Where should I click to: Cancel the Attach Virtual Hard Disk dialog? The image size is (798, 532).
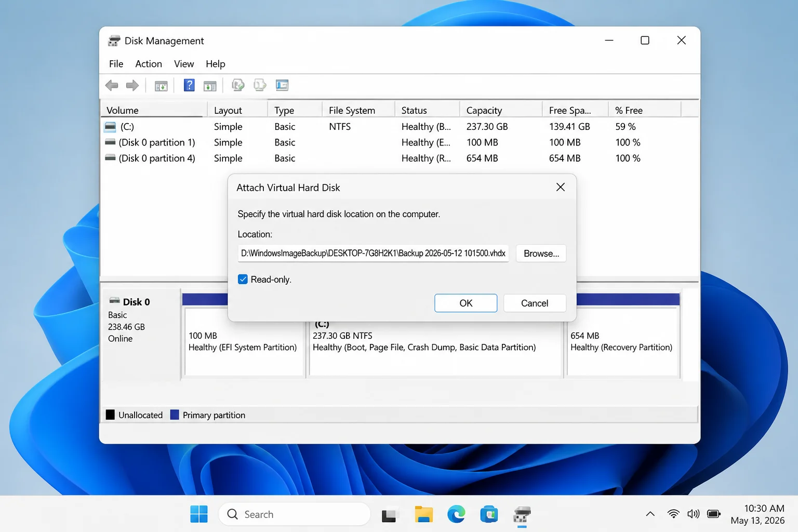coord(535,303)
